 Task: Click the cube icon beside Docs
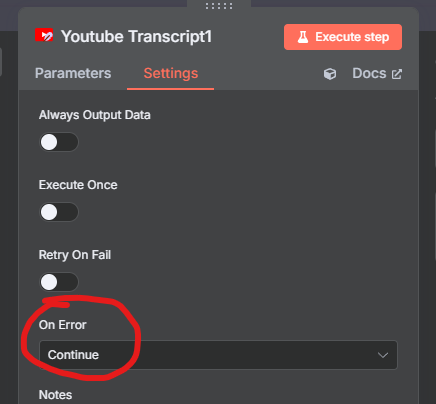(330, 74)
